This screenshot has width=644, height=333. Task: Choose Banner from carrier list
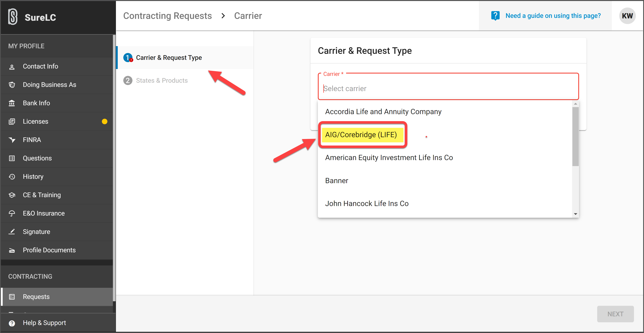[x=445, y=181]
